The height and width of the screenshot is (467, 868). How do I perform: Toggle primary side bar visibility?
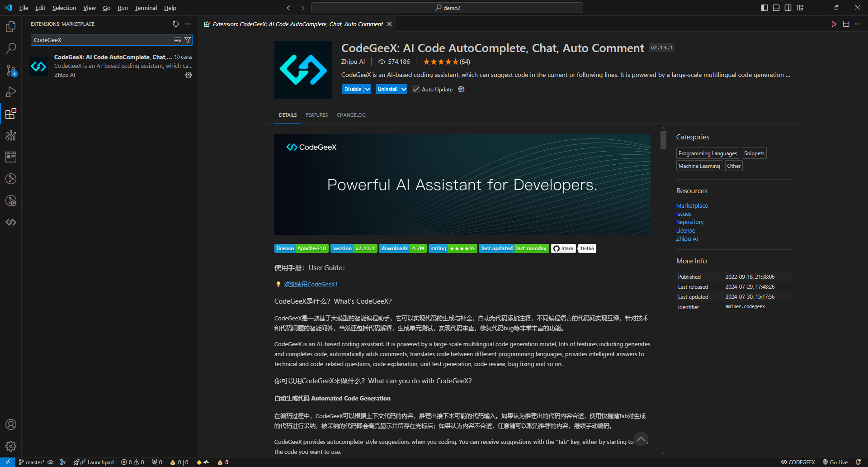point(764,8)
